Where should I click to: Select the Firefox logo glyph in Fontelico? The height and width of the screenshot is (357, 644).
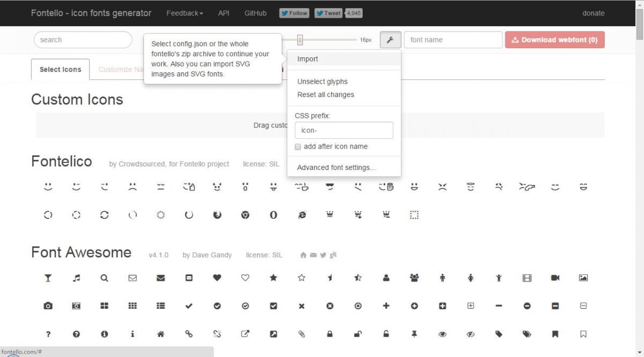point(217,215)
